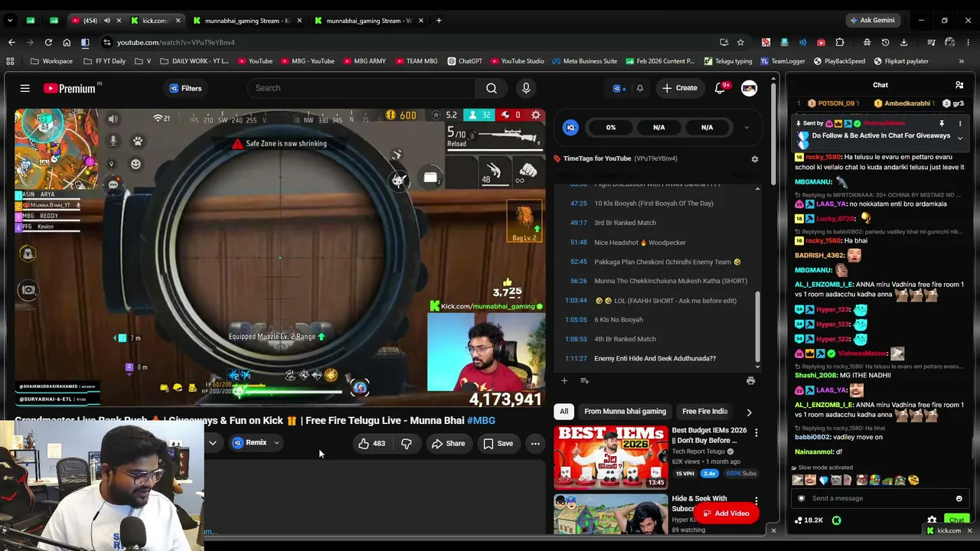Image resolution: width=980 pixels, height=551 pixels.
Task: Start voice search with the microphone
Action: click(x=526, y=88)
